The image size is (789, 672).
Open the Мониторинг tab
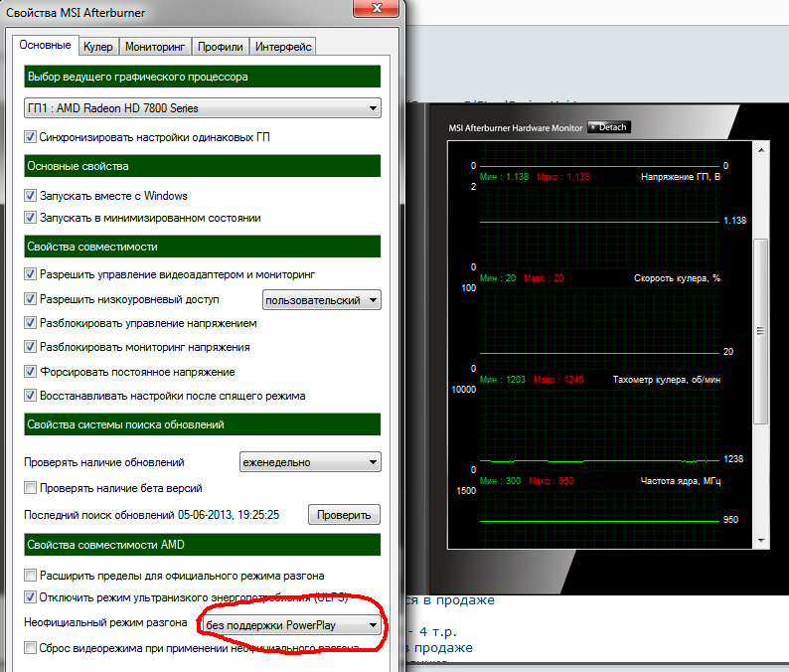click(155, 47)
